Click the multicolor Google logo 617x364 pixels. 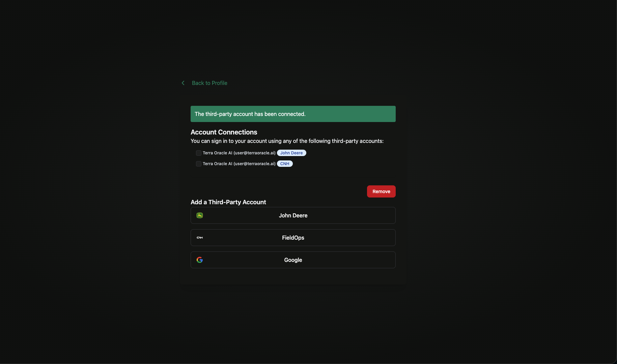coord(200,260)
